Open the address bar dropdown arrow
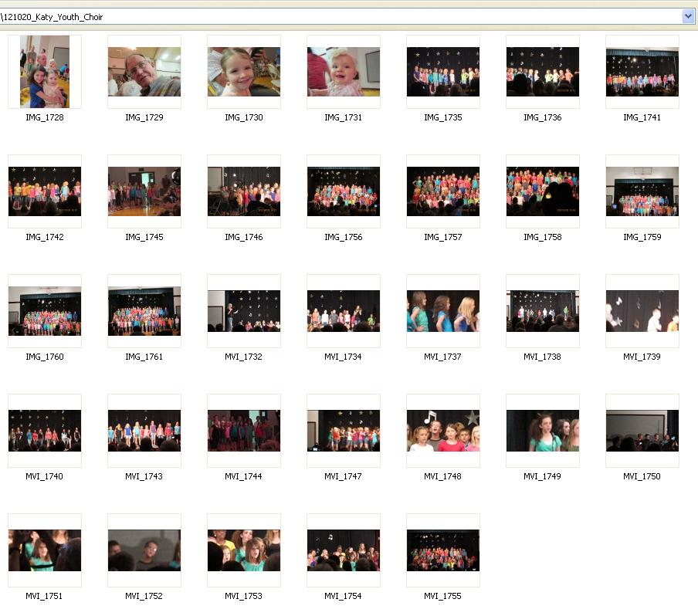Screen dimensions: 698x616 [688, 17]
